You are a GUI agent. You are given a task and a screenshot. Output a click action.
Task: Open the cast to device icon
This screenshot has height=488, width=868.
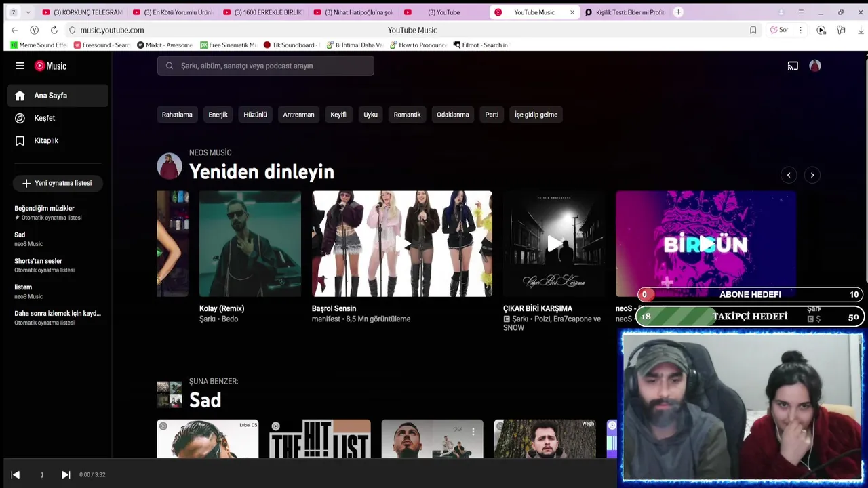tap(793, 66)
